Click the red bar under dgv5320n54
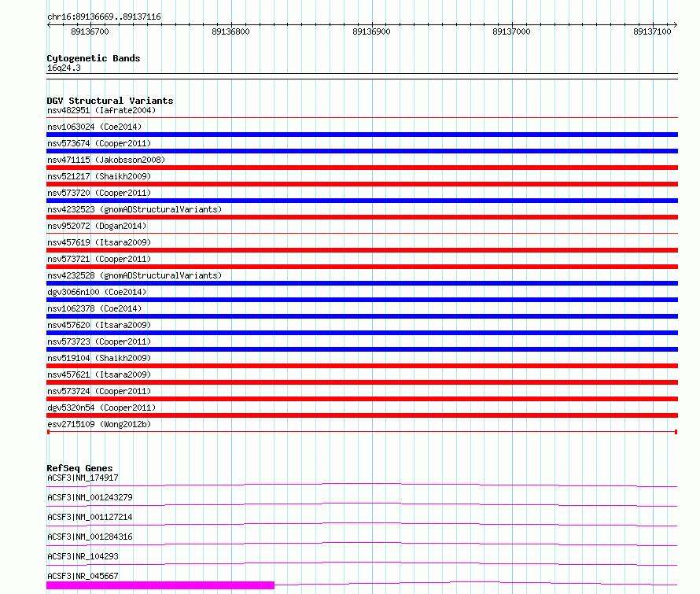700x594 pixels. tap(362, 415)
